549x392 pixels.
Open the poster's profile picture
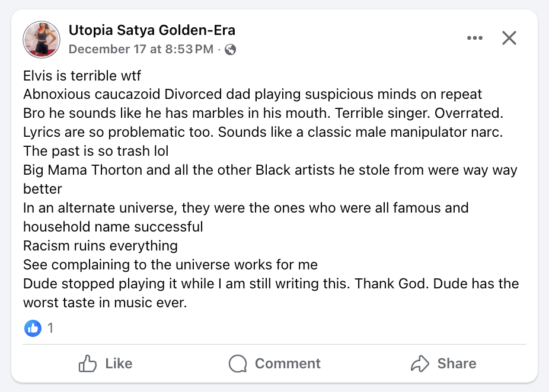[42, 40]
